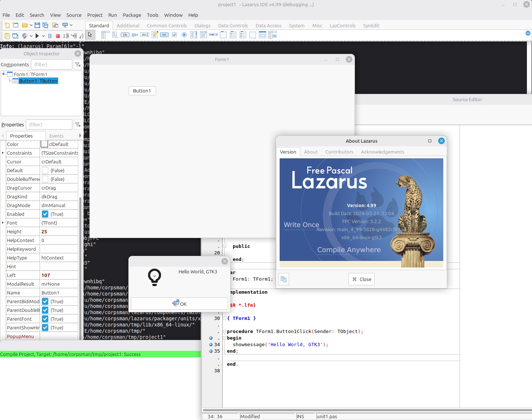The image size is (532, 420).
Task: Toggle the Enabled property checkbox
Action: tap(45, 214)
